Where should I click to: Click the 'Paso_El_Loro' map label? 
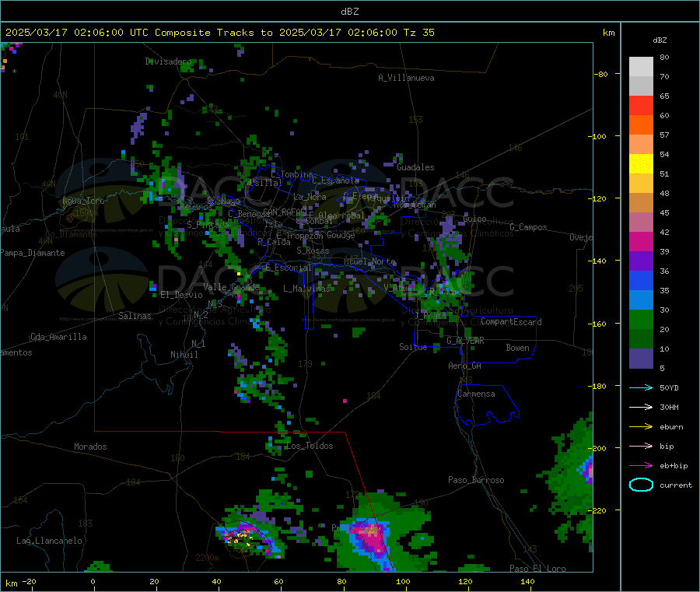pos(538,569)
